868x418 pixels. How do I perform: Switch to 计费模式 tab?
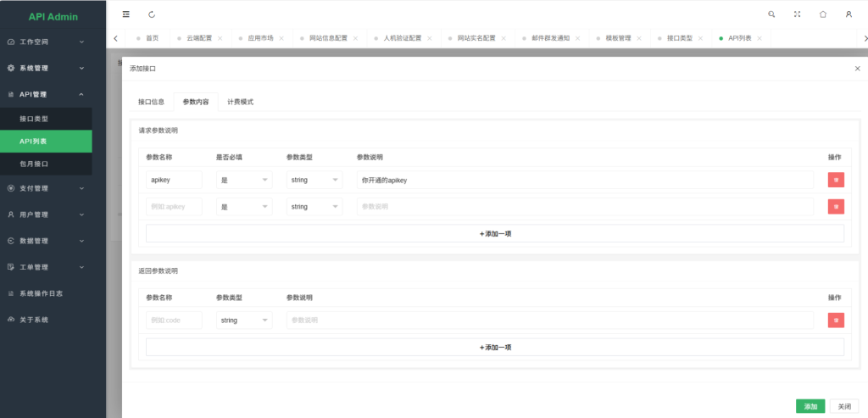[240, 102]
